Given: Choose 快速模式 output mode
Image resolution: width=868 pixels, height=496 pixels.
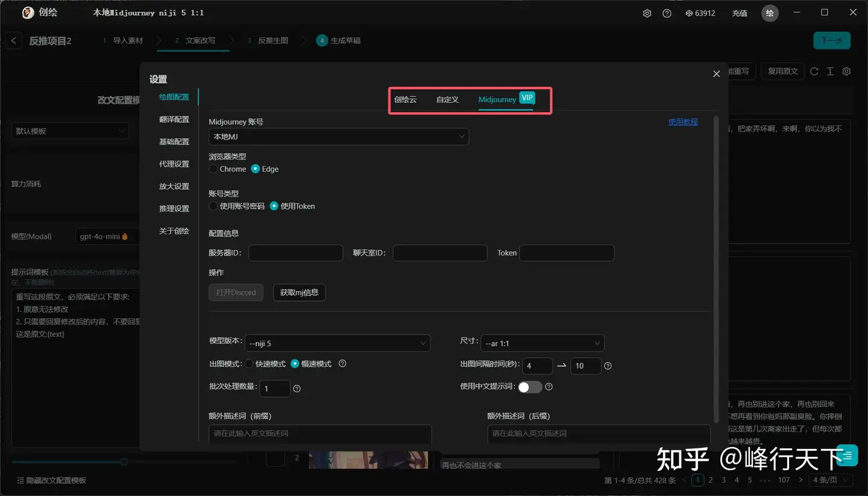Looking at the screenshot, I should coord(265,364).
